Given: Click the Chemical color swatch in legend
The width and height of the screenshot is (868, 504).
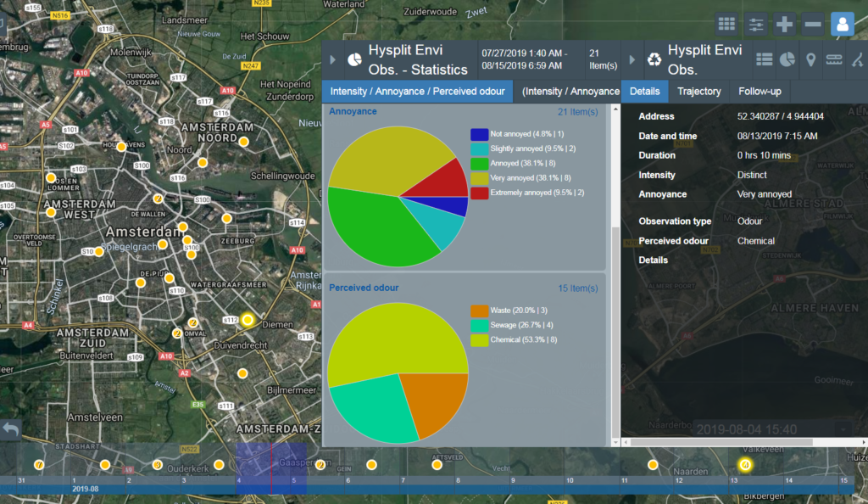Looking at the screenshot, I should tap(479, 339).
